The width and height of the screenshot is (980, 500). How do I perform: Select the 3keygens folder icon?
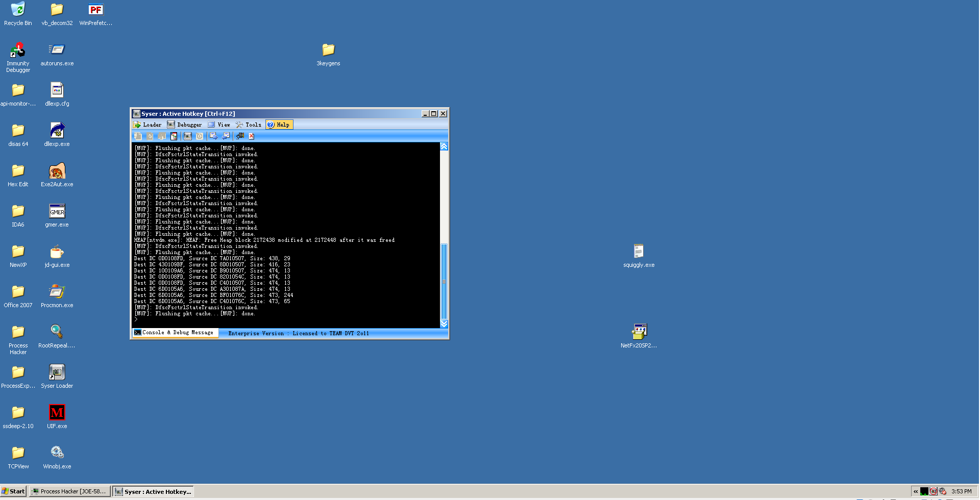pyautogui.click(x=328, y=55)
